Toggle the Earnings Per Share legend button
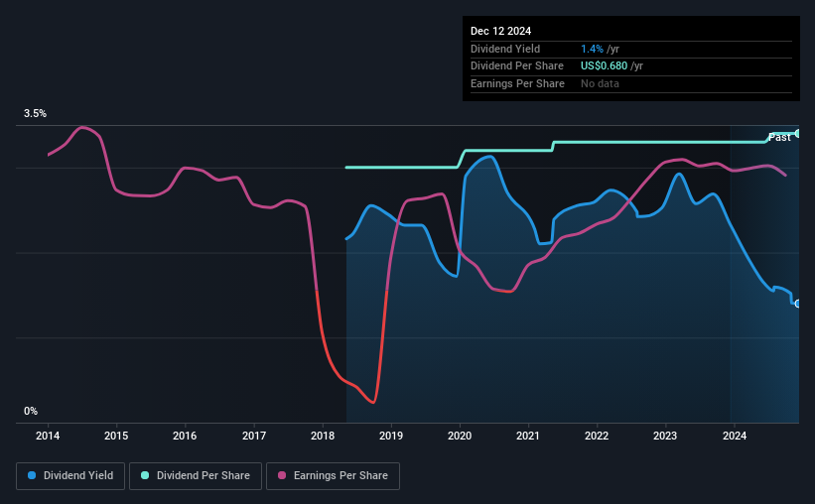Screen dimensions: 815x504 point(333,475)
